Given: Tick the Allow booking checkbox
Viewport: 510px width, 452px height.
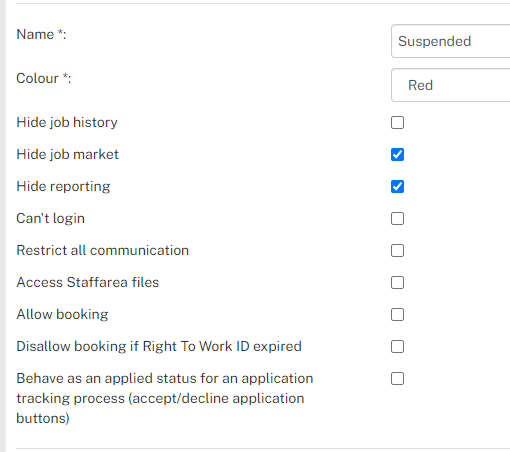Looking at the screenshot, I should click(x=397, y=314).
